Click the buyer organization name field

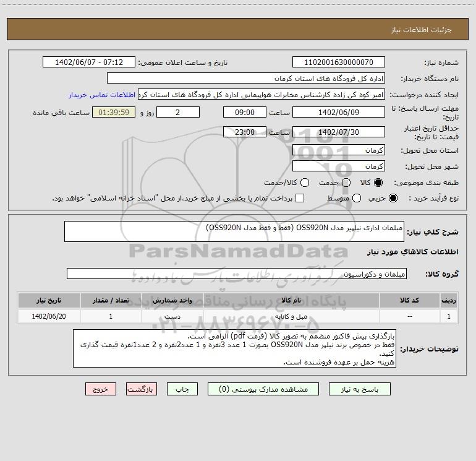(246, 78)
